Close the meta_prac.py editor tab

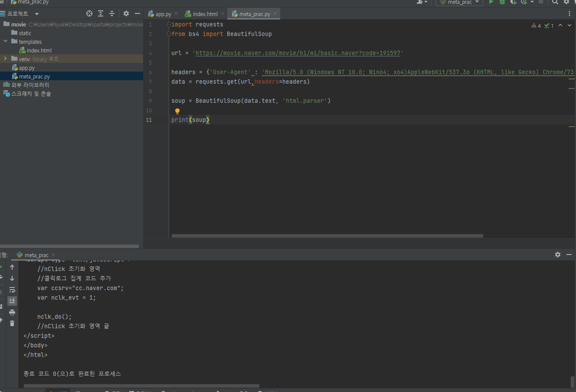pos(275,14)
